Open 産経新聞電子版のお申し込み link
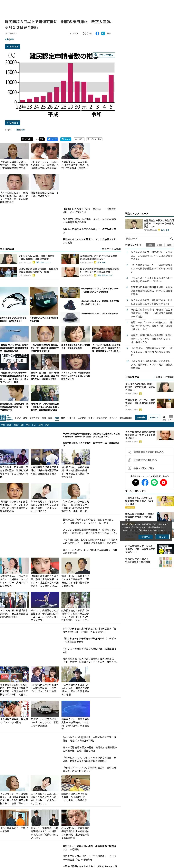 (150, 452)
